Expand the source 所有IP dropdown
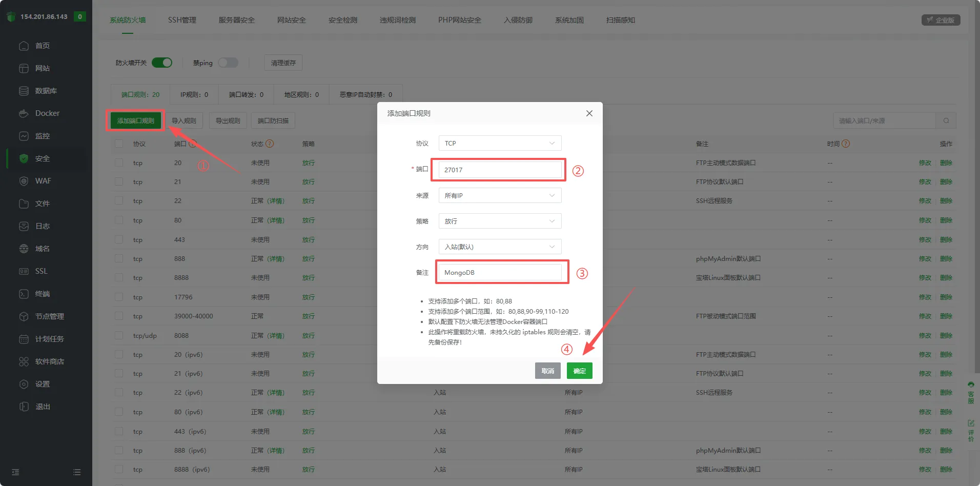980x486 pixels. tap(500, 196)
